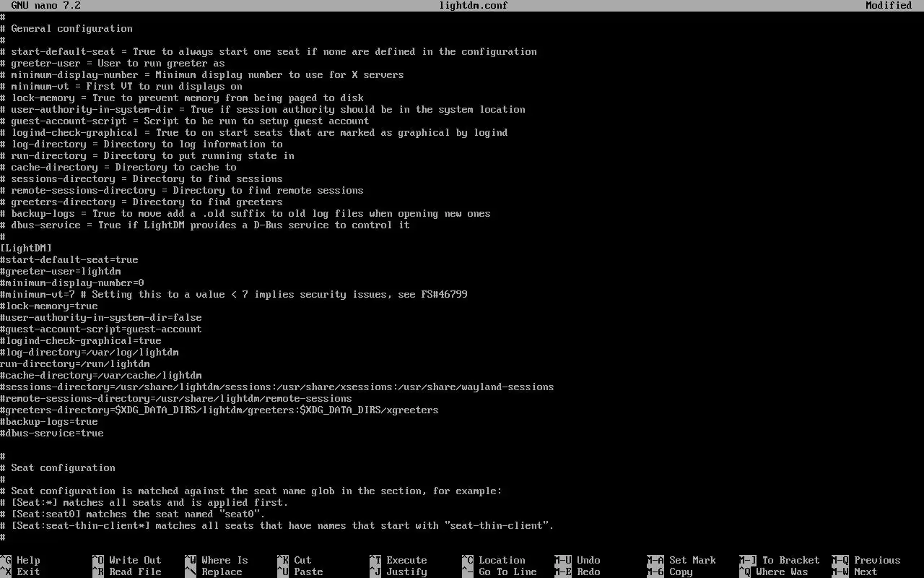Click the lightdm.conf filename in title bar
The width and height of the screenshot is (924, 578).
click(x=473, y=5)
